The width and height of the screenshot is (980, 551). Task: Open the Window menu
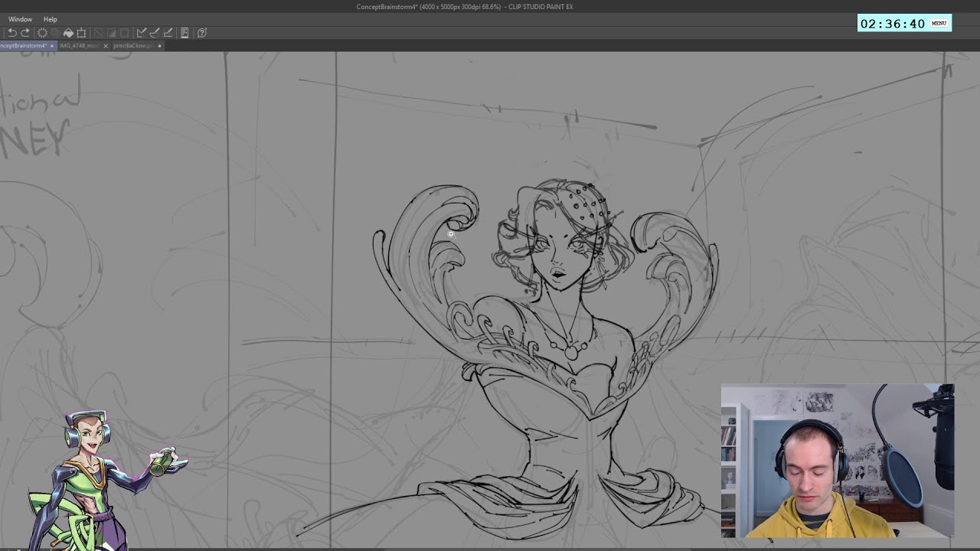20,19
